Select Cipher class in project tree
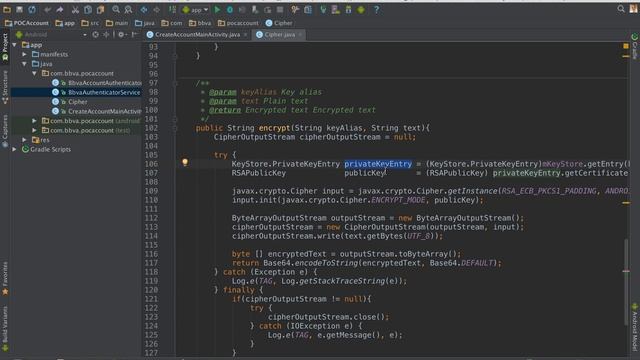The image size is (640, 360). click(x=70, y=102)
